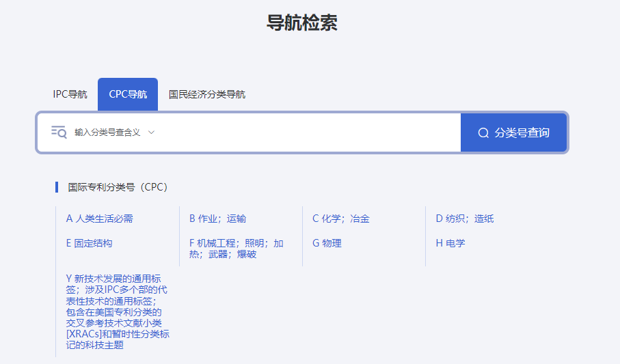Expand the chevron arrow beside 输入分类号查含义
Viewport: 620px width, 364px height.
point(152,132)
